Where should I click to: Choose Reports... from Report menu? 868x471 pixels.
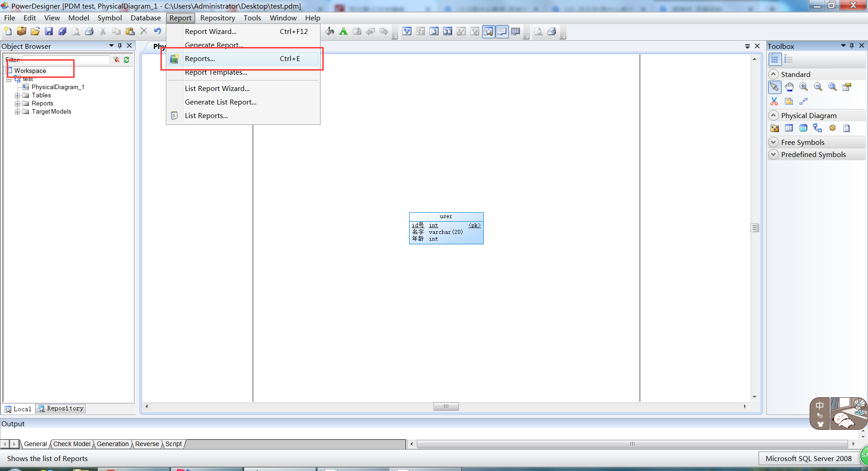tap(243, 58)
